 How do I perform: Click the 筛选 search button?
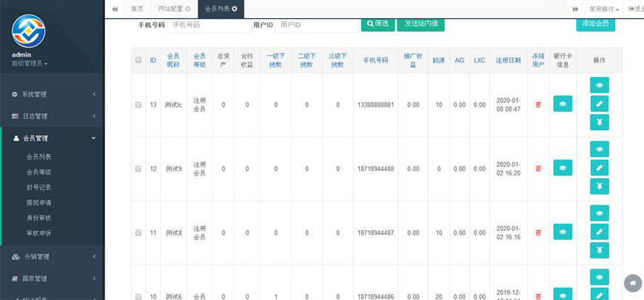(x=377, y=24)
